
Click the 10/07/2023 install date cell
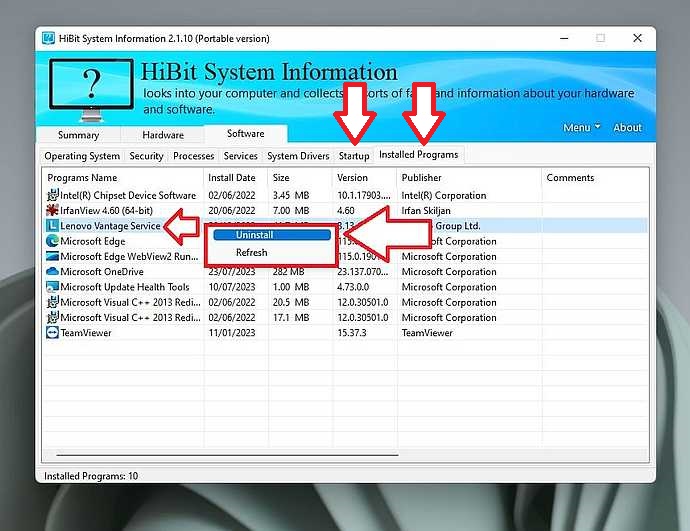[x=231, y=287]
